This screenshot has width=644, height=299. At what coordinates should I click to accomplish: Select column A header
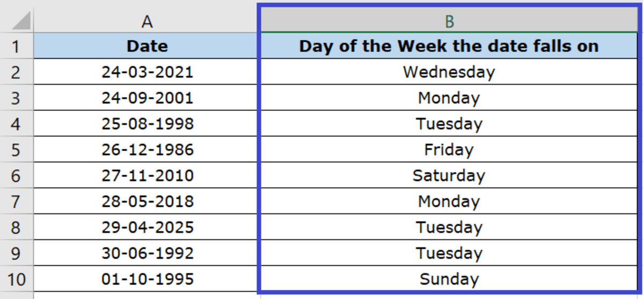(x=147, y=20)
